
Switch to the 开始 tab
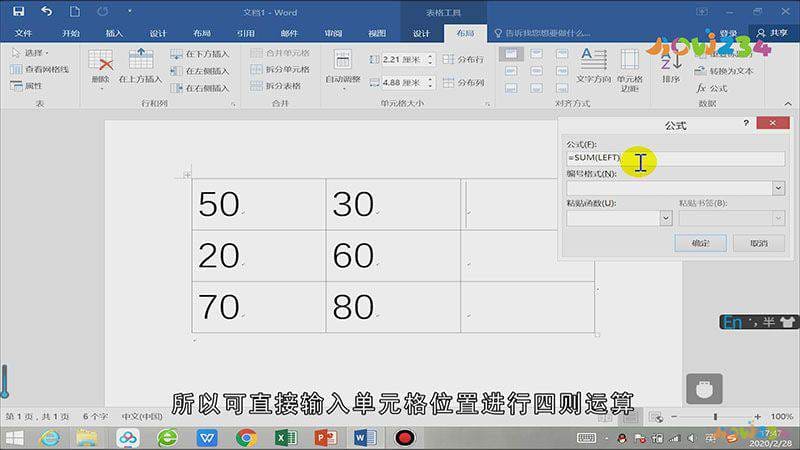click(70, 33)
